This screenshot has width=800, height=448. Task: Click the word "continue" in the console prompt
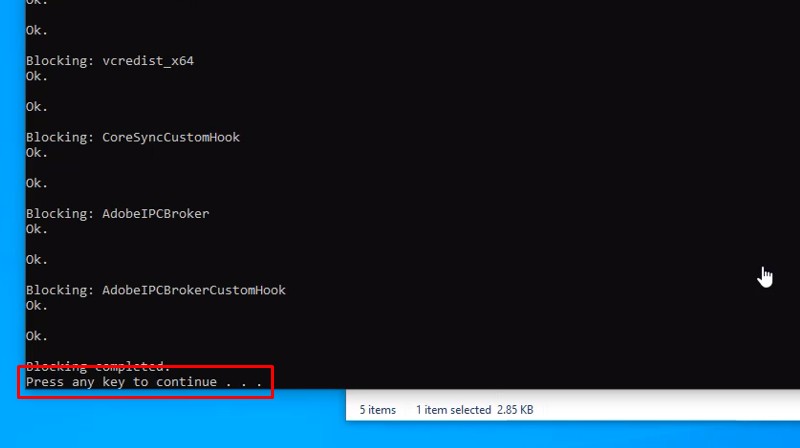[x=186, y=382]
